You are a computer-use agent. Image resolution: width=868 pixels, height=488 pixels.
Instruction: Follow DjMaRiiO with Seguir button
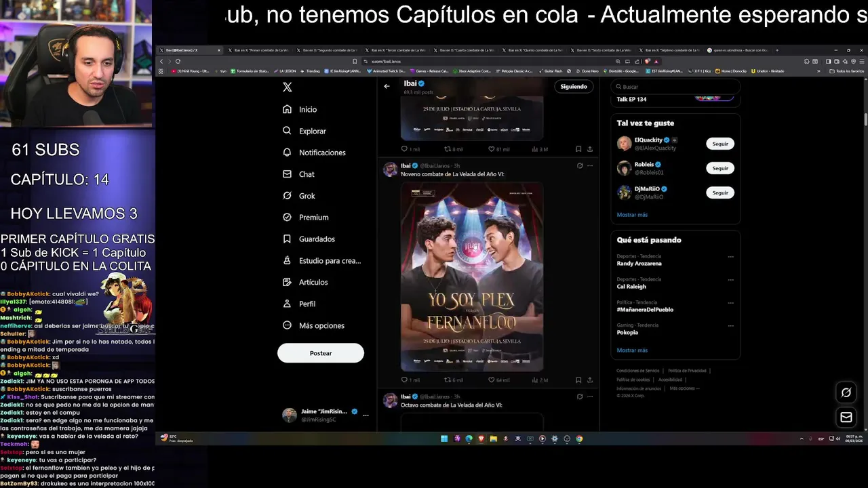(720, 192)
